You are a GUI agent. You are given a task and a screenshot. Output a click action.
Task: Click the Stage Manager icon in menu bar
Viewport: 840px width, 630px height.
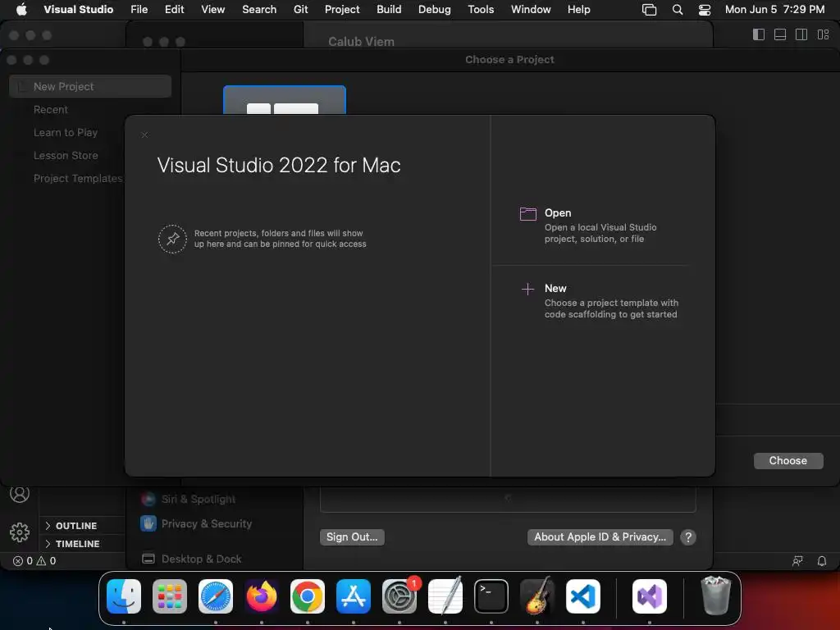(650, 10)
